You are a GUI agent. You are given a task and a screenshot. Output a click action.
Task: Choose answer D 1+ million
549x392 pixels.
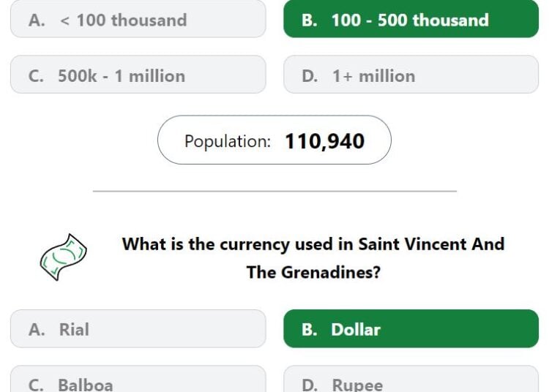[411, 75]
